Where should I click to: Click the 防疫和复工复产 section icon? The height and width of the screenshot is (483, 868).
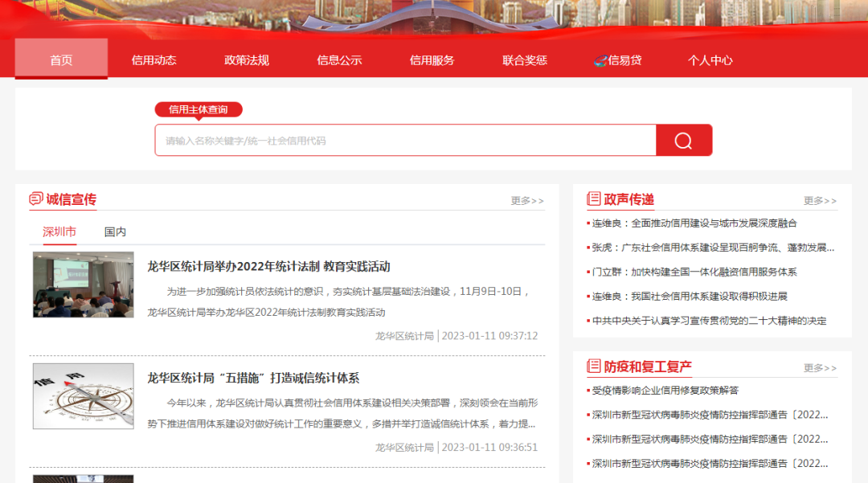[x=594, y=366]
